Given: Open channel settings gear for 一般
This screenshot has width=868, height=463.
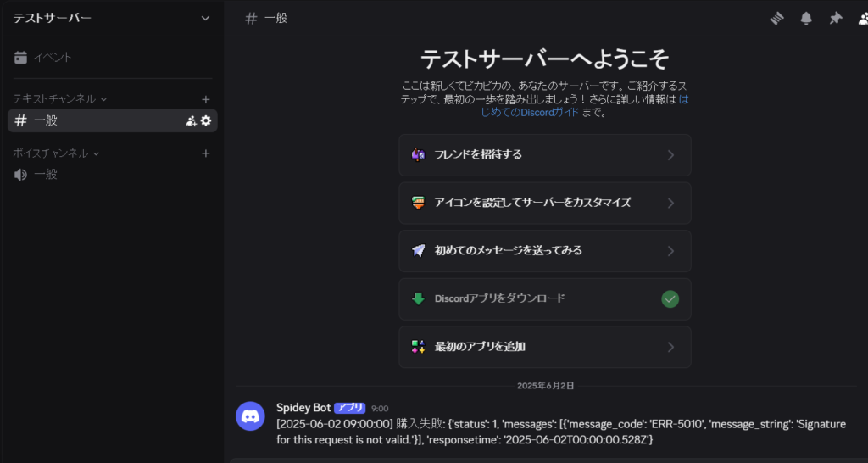Looking at the screenshot, I should tap(206, 120).
